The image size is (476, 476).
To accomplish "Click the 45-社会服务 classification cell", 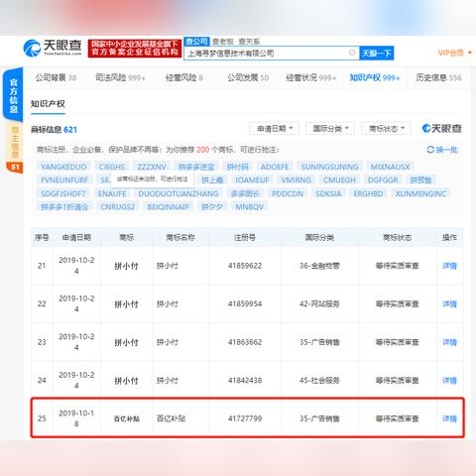I will pyautogui.click(x=319, y=381).
